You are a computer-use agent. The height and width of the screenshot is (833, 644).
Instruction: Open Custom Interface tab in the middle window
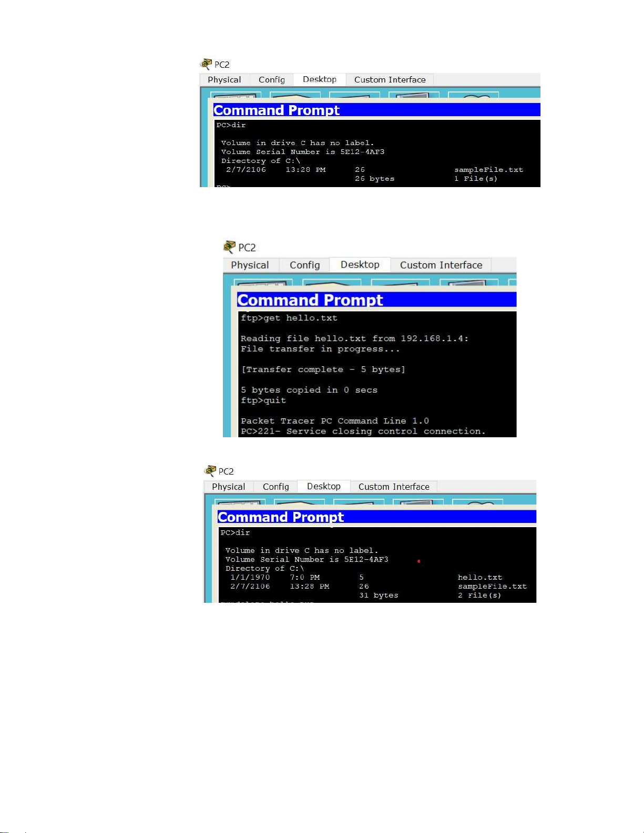pyautogui.click(x=441, y=265)
